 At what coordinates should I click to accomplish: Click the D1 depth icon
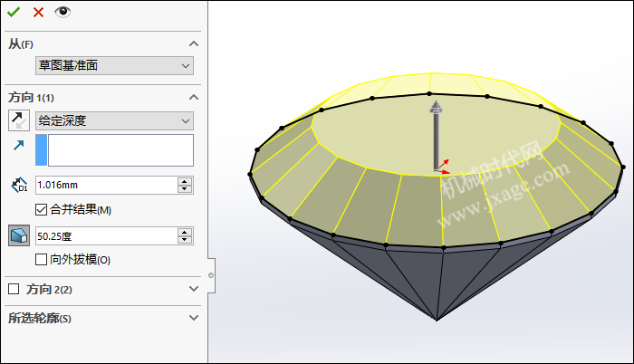19,186
